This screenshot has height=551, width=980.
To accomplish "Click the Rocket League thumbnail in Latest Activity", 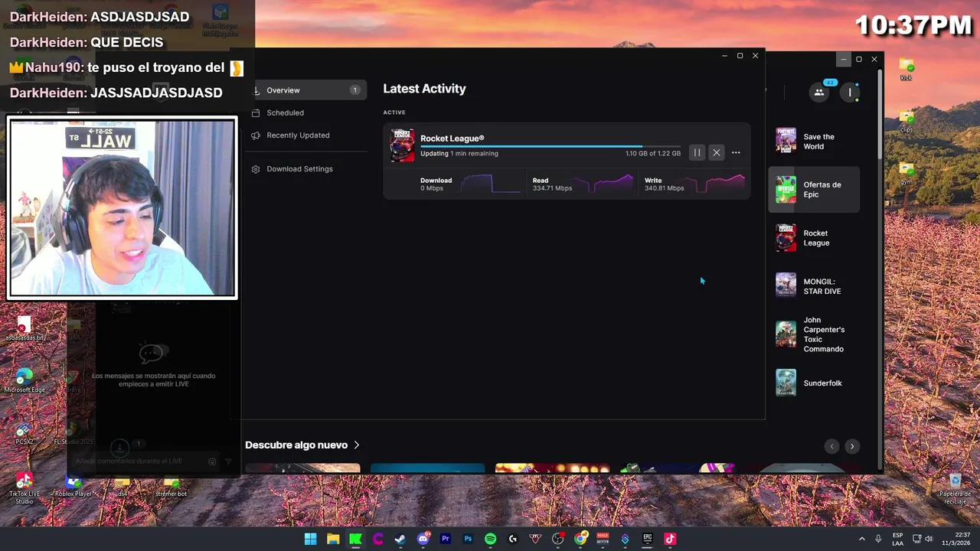I will [402, 145].
